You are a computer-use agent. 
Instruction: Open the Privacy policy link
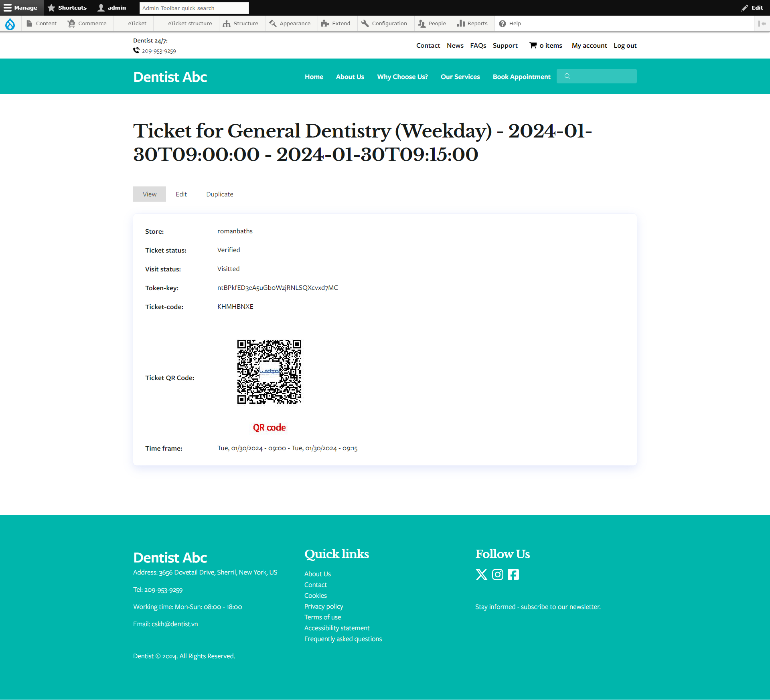(324, 606)
